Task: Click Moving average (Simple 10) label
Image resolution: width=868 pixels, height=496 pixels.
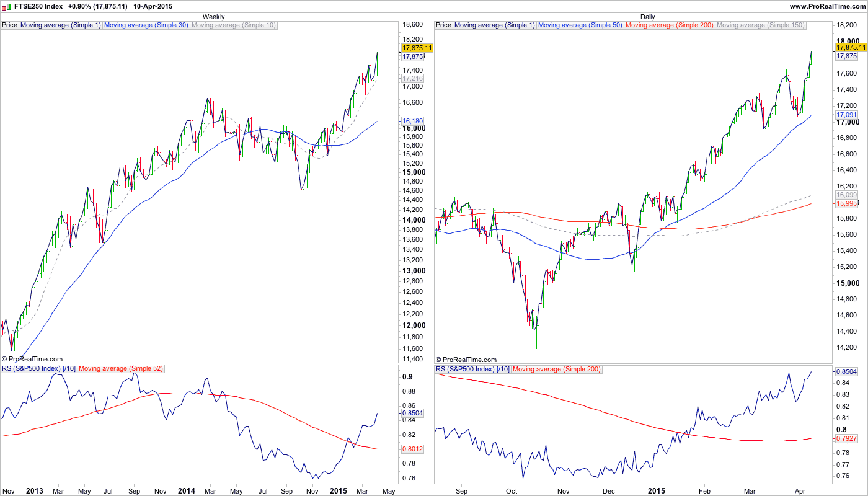Action: click(234, 25)
